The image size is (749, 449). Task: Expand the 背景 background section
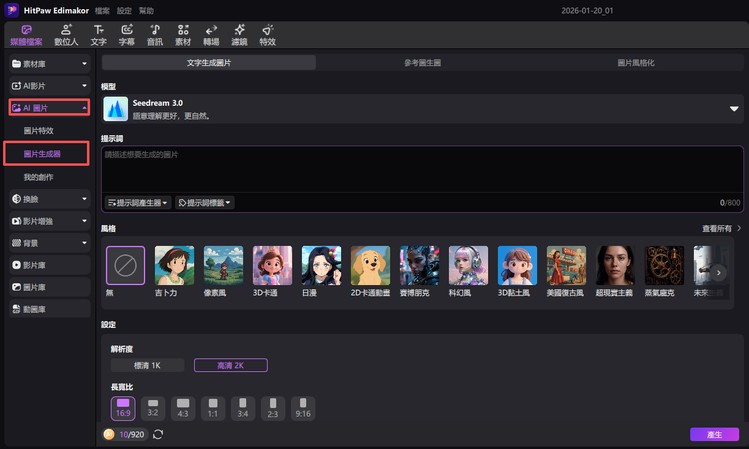[x=50, y=243]
